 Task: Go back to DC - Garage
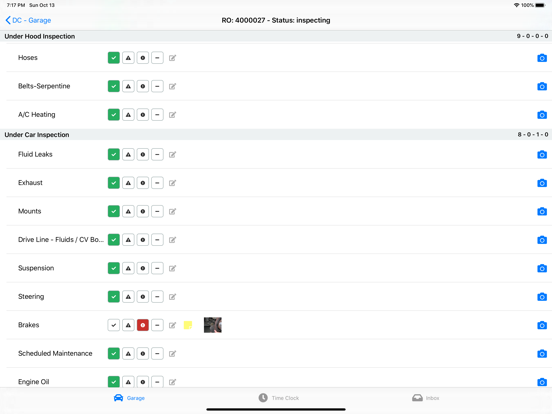coord(28,20)
